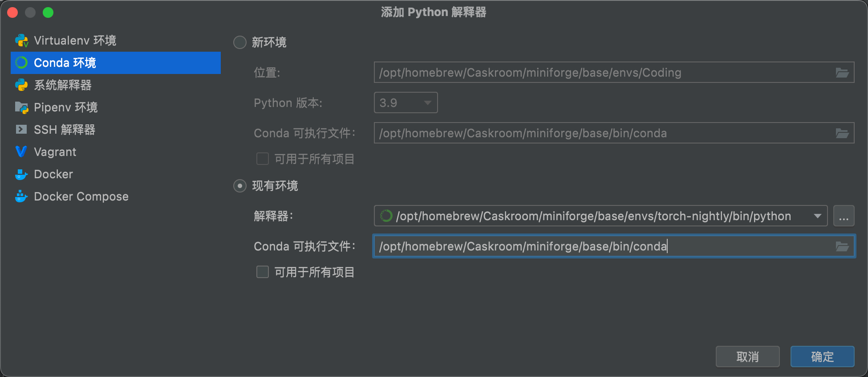Screen dimensions: 868x377
Task: Click the new environment Conda 可执行文件 field
Action: (614, 133)
